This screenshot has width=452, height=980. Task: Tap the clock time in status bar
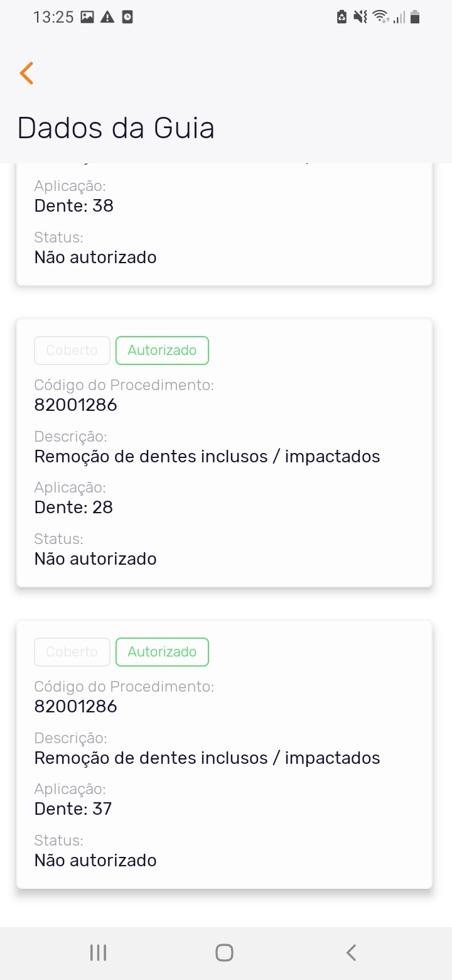click(x=53, y=18)
